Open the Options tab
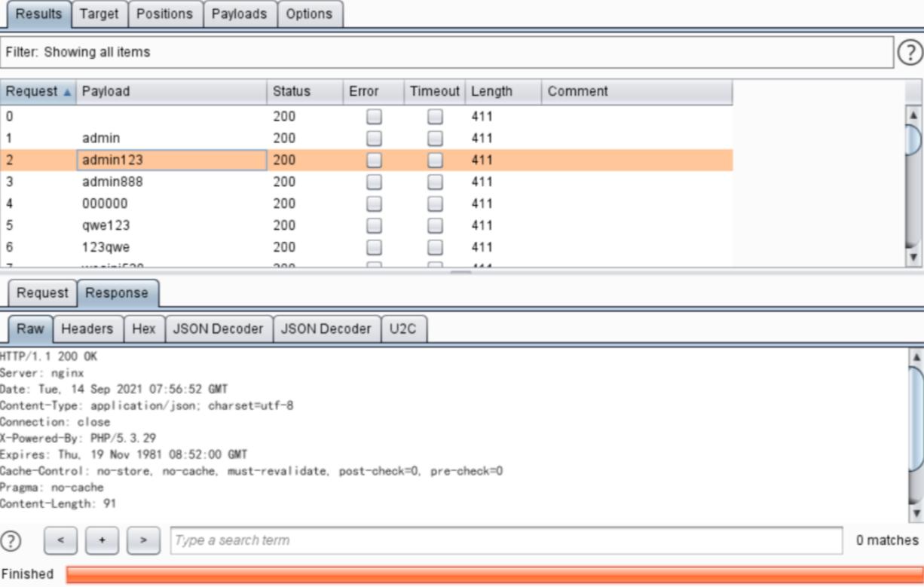The height and width of the screenshot is (587, 924). (x=309, y=14)
